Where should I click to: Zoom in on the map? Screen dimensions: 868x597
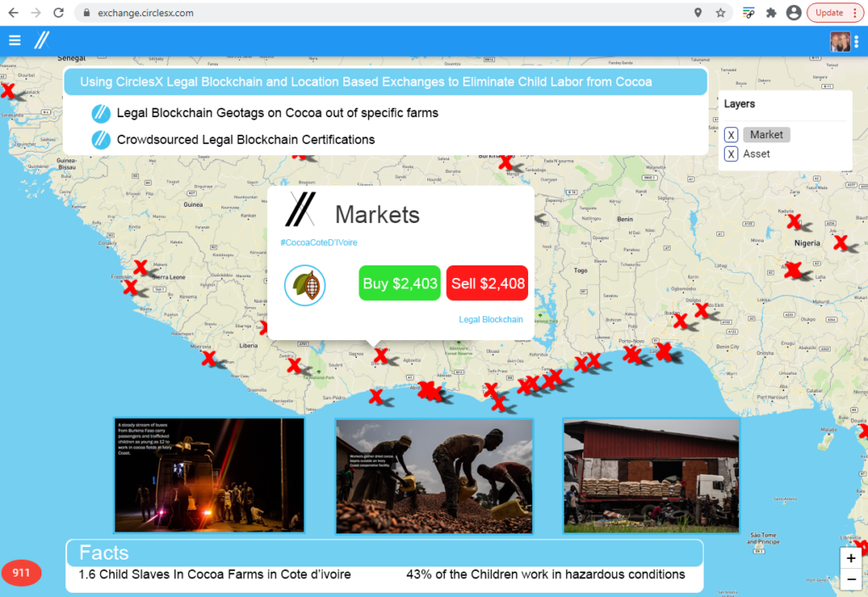tap(851, 558)
